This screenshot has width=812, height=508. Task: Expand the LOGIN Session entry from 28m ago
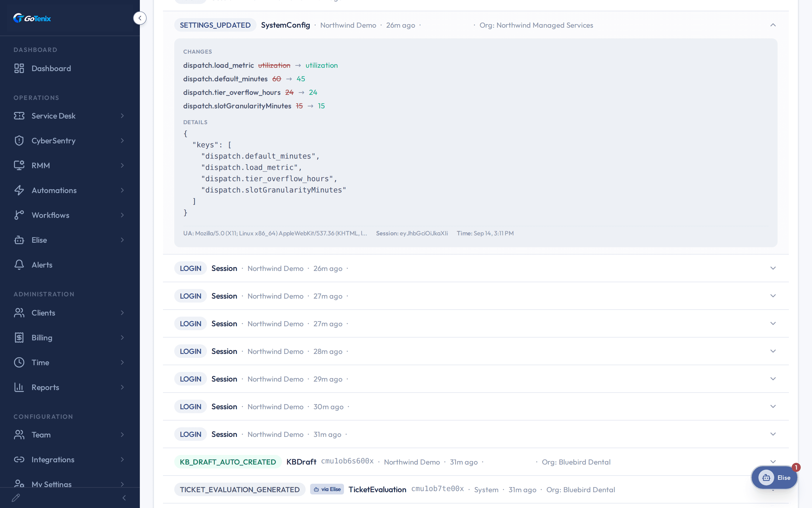coord(773,351)
